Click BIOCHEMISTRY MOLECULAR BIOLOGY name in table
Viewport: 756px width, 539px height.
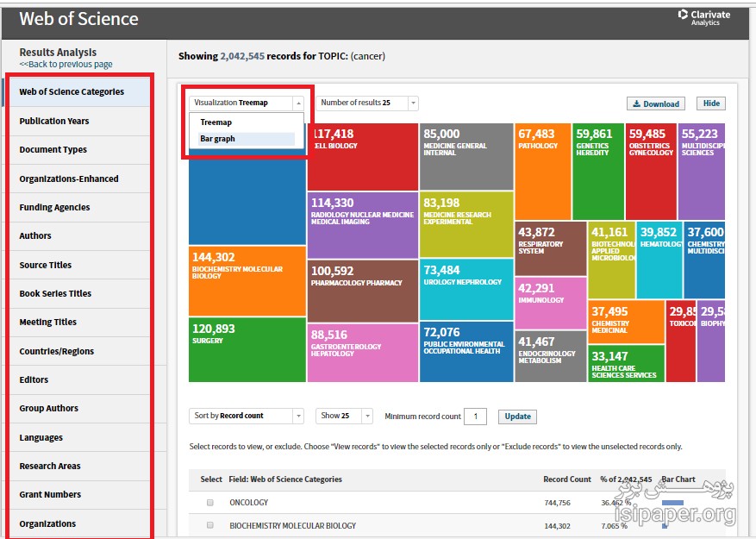coord(293,525)
